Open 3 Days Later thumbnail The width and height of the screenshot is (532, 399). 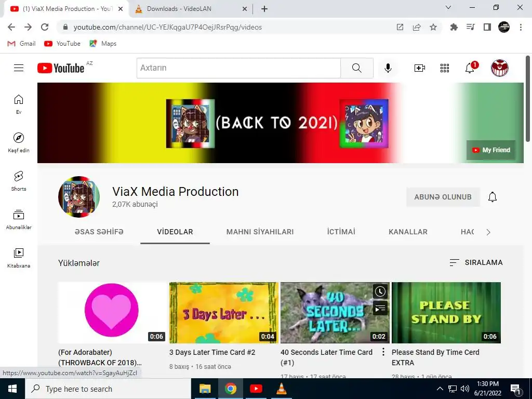(x=223, y=312)
